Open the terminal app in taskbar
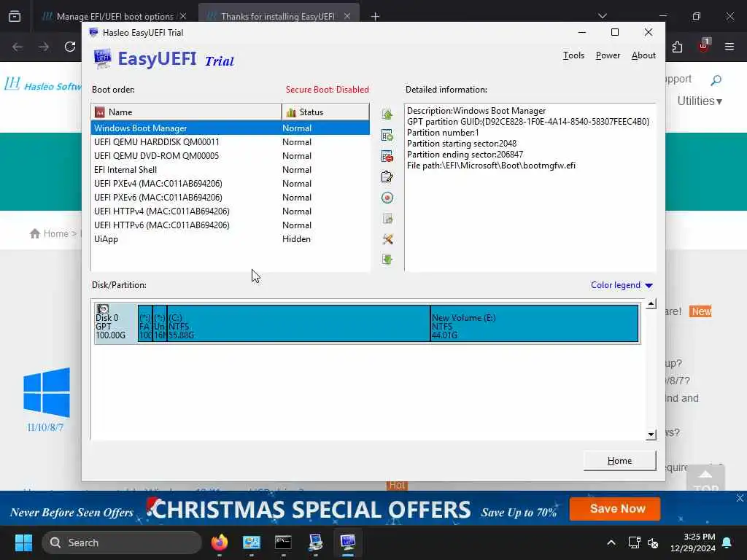The image size is (747, 560). (283, 542)
